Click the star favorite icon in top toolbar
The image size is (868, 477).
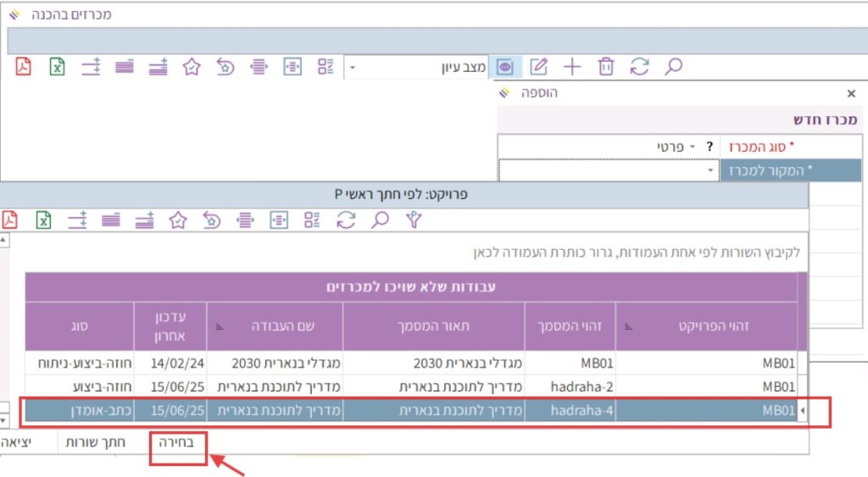coord(192,67)
